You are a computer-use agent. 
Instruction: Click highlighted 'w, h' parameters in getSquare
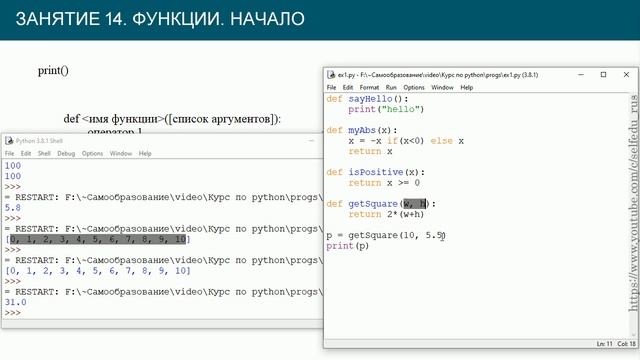click(x=415, y=204)
